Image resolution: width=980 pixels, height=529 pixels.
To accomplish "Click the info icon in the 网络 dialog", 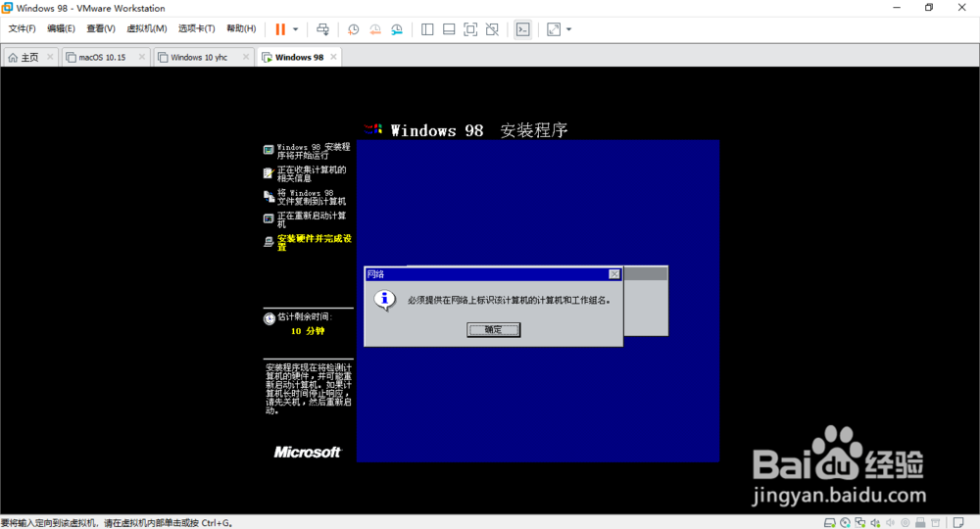I will (384, 301).
